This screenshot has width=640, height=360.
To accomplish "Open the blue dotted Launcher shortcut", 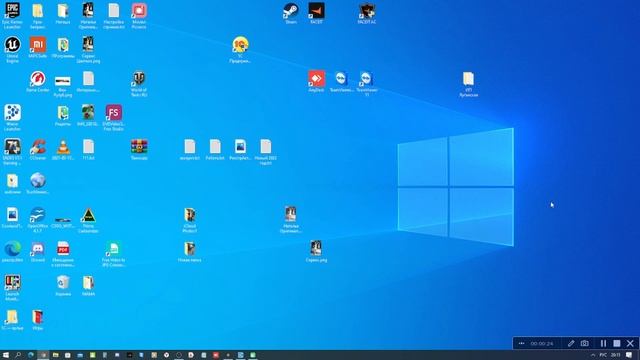I will click(x=12, y=117).
